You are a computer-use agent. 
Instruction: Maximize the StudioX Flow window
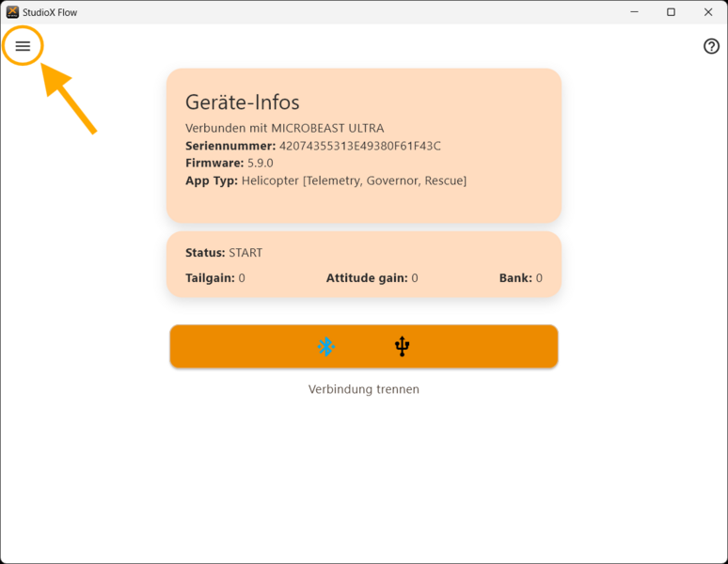tap(671, 12)
